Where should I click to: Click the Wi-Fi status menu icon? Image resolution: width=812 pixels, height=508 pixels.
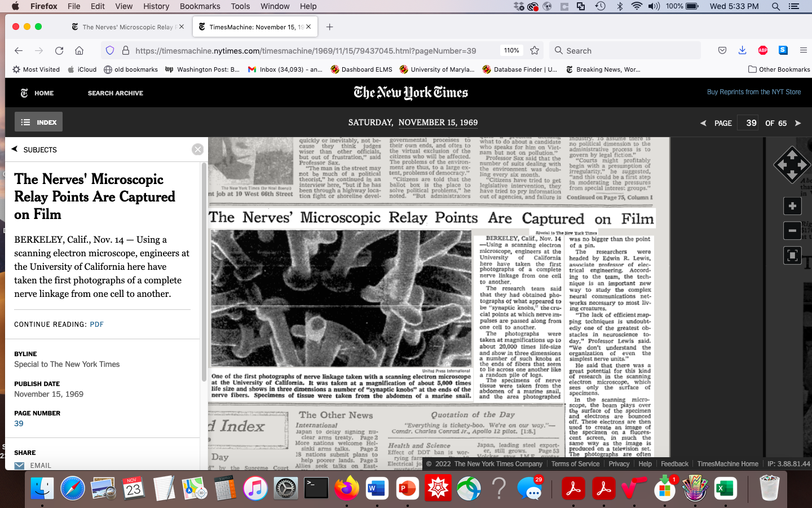[637, 6]
